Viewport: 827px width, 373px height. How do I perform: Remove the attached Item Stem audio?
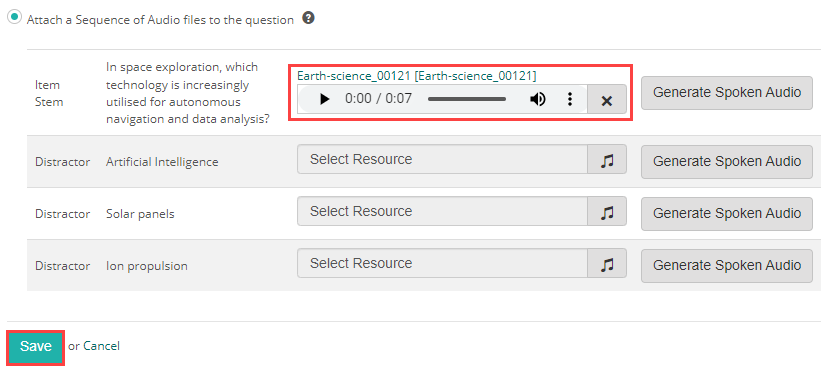pos(607,100)
